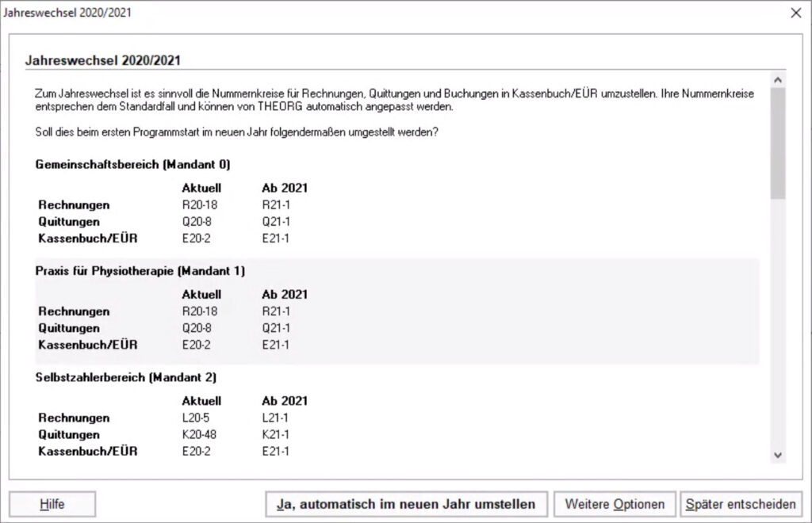Viewport: 812px width, 523px height.
Task: Confirm with 'Ja, automatisch im neuen Jahr umstellen'
Action: point(406,504)
